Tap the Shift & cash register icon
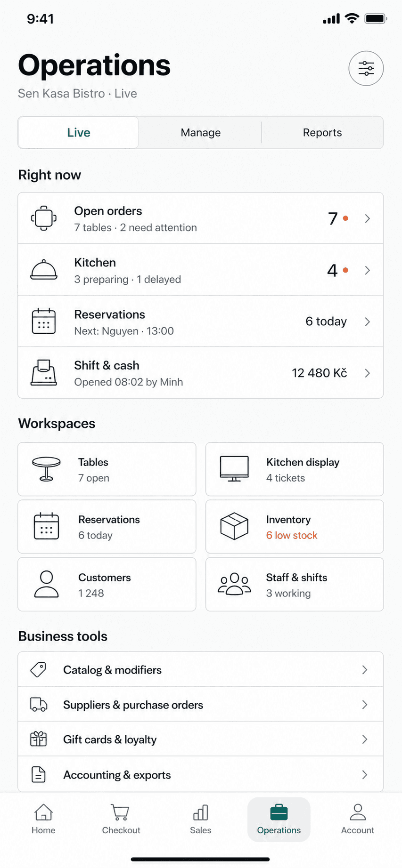 pos(44,373)
